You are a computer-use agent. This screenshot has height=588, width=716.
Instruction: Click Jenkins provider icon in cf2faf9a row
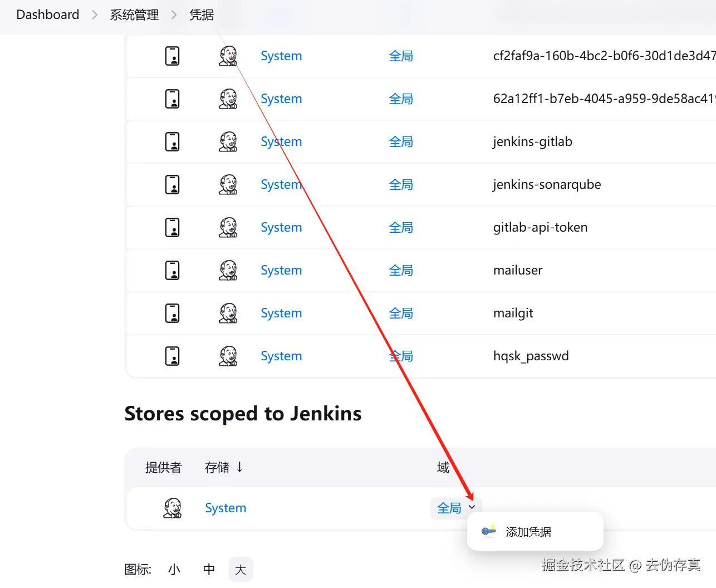pyautogui.click(x=228, y=56)
